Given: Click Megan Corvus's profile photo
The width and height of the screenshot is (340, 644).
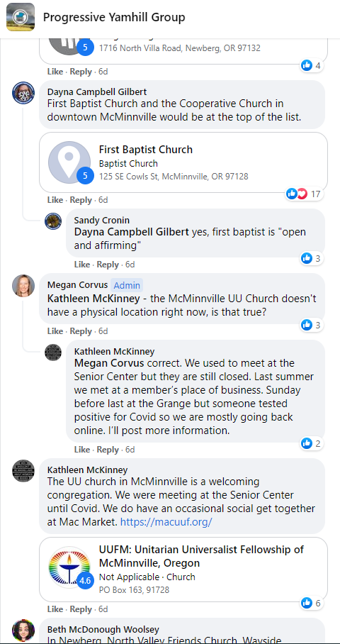Looking at the screenshot, I should (x=23, y=285).
